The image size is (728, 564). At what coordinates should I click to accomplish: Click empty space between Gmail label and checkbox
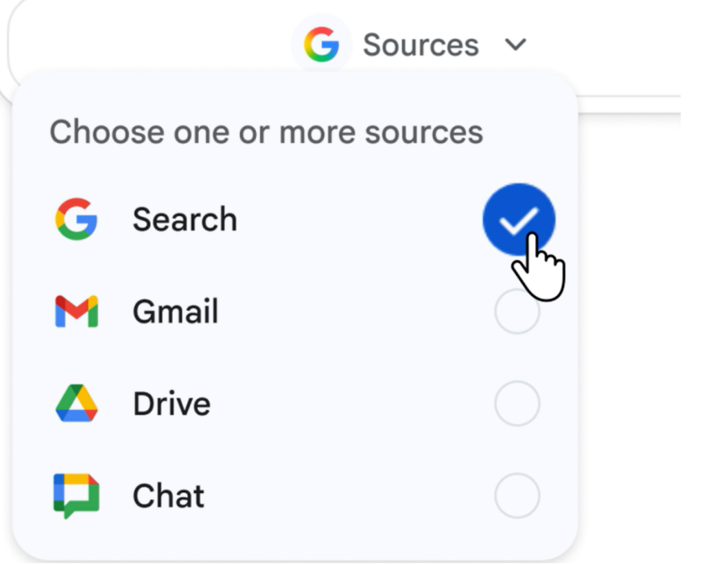tap(350, 312)
